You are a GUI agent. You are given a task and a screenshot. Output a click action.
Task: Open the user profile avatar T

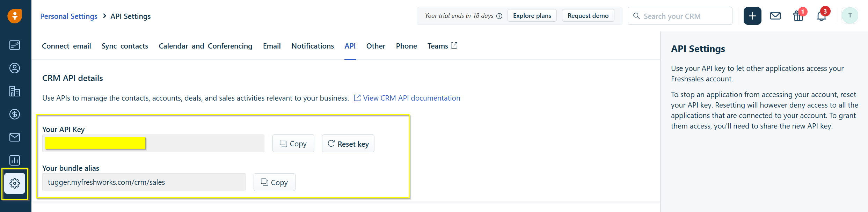[x=850, y=16]
